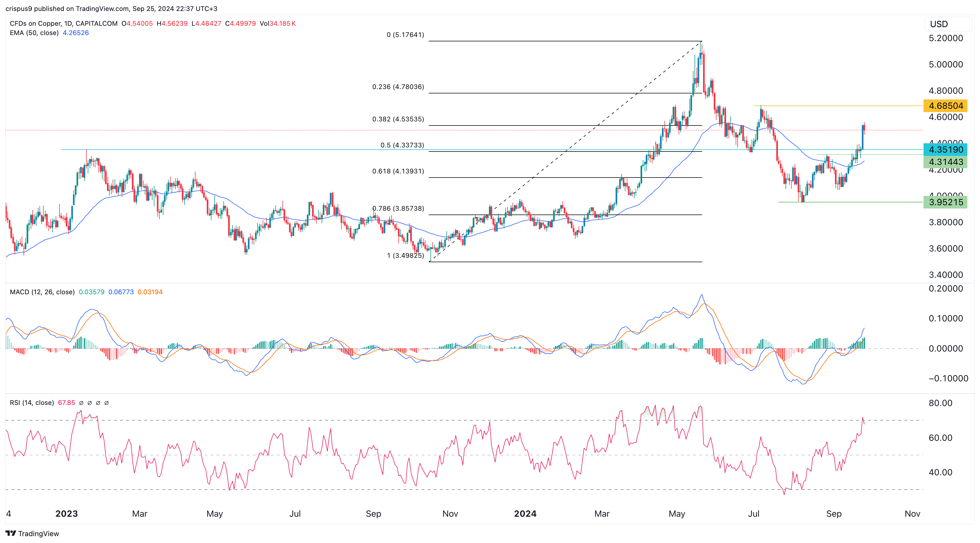980x543 pixels.
Task: Click the 5.20000 price axis value
Action: [x=946, y=38]
